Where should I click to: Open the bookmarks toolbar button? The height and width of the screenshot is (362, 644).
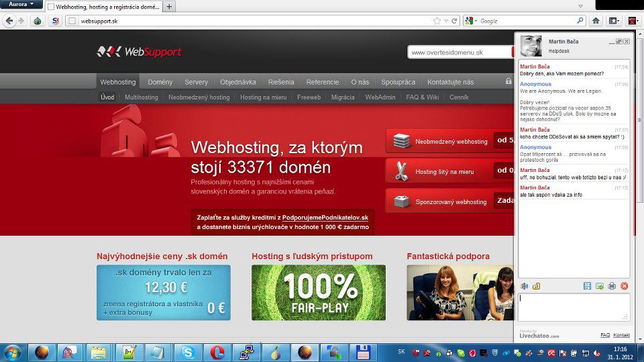pos(614,21)
